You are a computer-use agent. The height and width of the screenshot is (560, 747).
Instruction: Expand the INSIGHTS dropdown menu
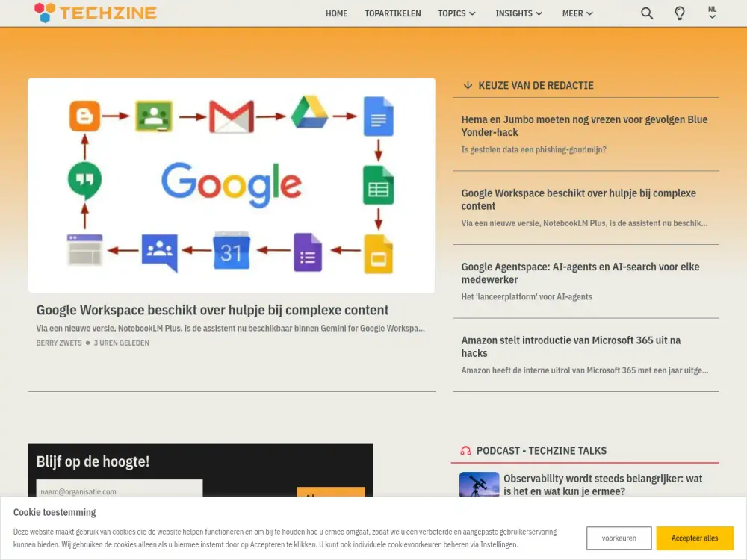(518, 13)
